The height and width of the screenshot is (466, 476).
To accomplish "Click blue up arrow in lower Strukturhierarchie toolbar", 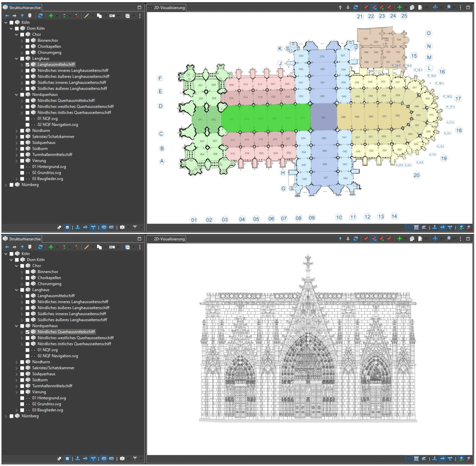I will click(22, 247).
